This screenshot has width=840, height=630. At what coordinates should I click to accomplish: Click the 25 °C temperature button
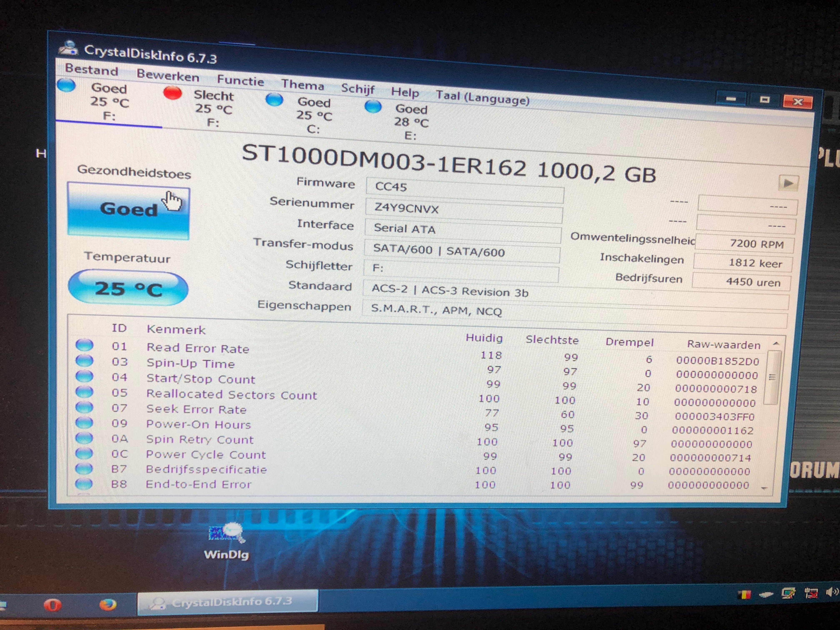[128, 288]
